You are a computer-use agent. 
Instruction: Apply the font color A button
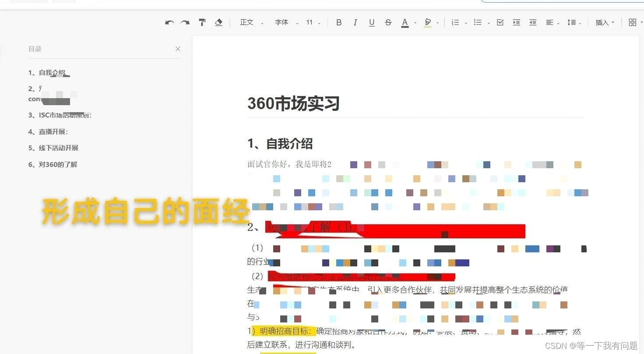(x=405, y=22)
